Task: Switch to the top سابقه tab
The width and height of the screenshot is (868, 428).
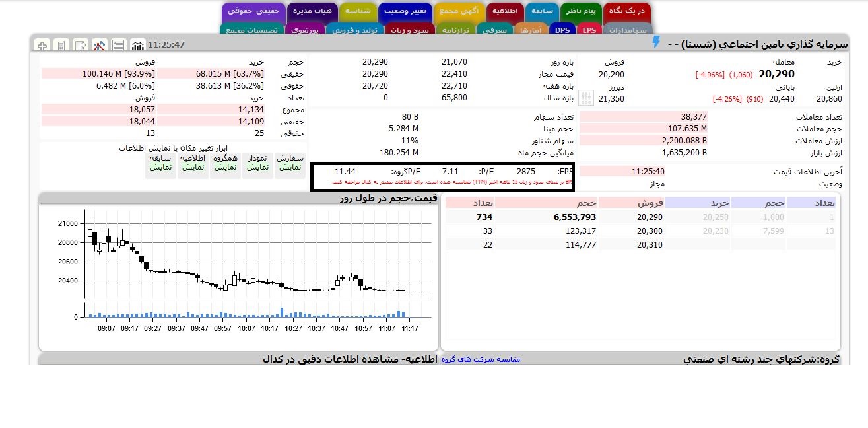Action: point(543,11)
